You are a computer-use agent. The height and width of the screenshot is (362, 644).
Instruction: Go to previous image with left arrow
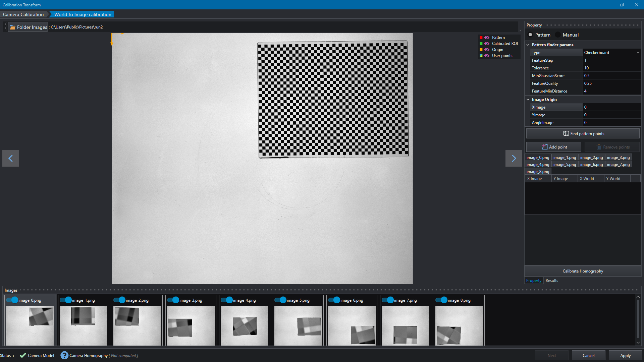(11, 158)
